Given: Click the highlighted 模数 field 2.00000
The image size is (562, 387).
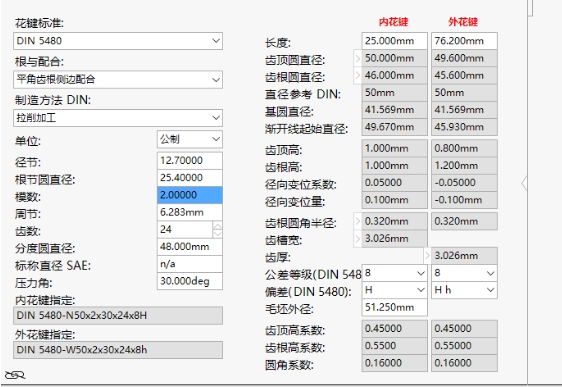Looking at the screenshot, I should point(190,195).
